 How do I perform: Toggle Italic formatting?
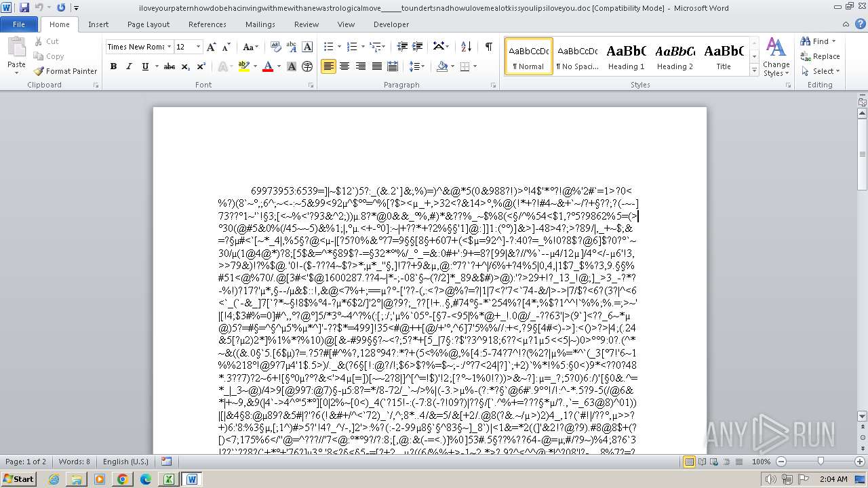tap(129, 66)
